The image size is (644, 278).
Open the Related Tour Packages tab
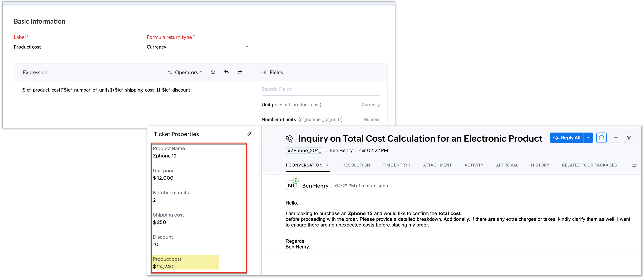click(x=589, y=165)
